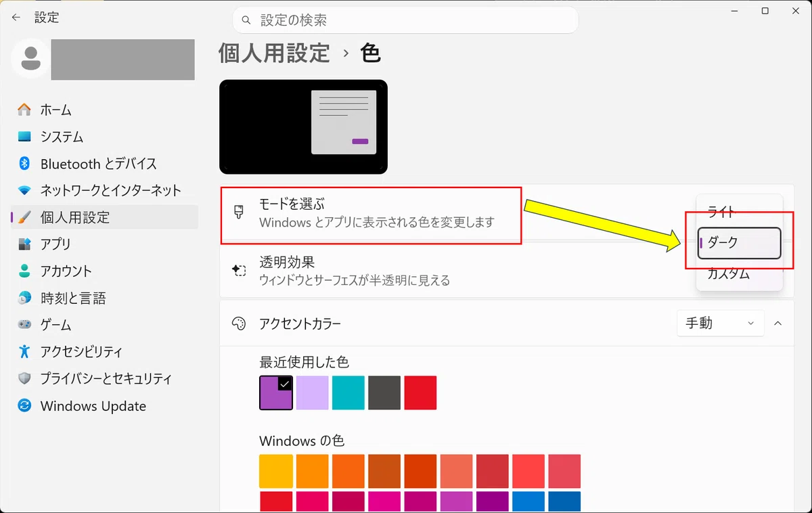
Task: Open the システム settings page
Action: point(104,137)
